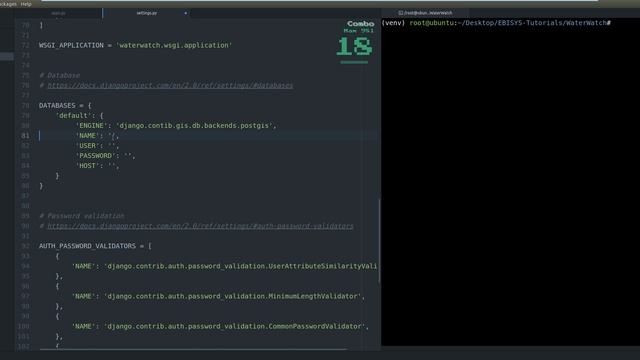Select the root@ubuntu WaterWatch terminal tab
This screenshot has height=360, width=640.
pyautogui.click(x=425, y=13)
